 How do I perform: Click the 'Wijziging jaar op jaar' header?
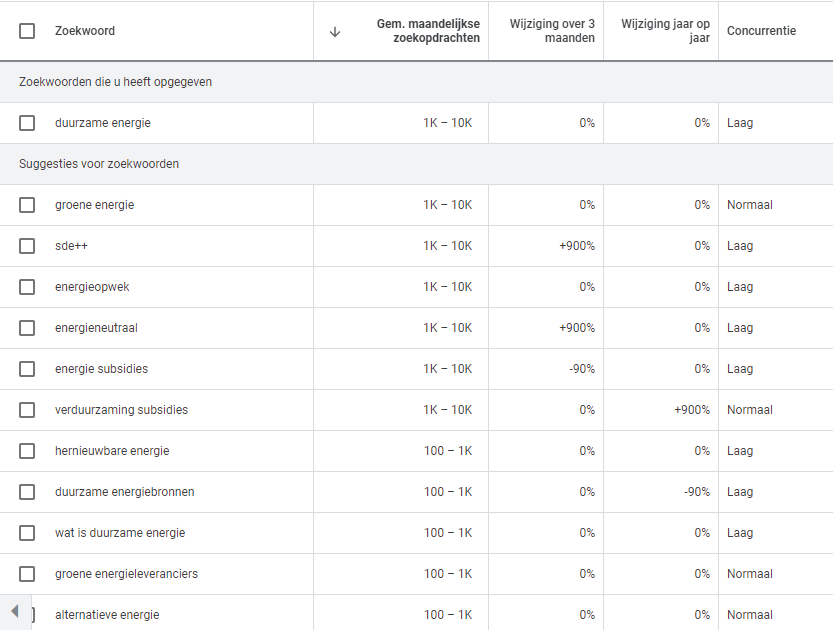point(665,31)
